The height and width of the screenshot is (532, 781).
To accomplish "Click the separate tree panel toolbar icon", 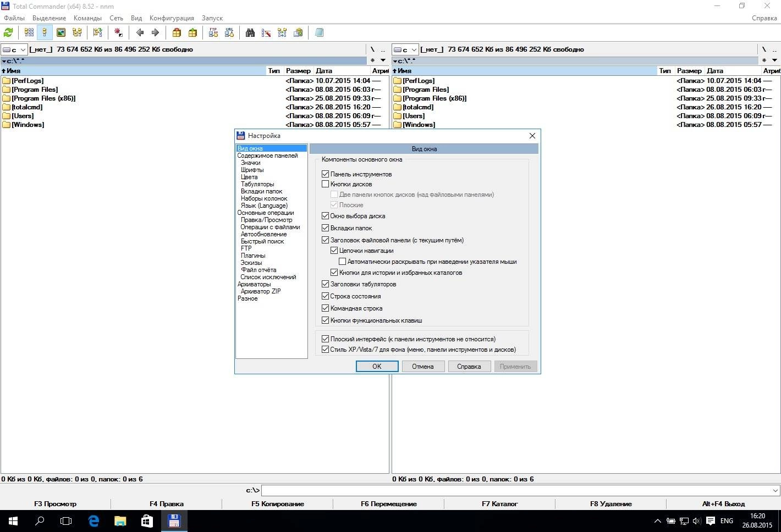I will tap(98, 32).
